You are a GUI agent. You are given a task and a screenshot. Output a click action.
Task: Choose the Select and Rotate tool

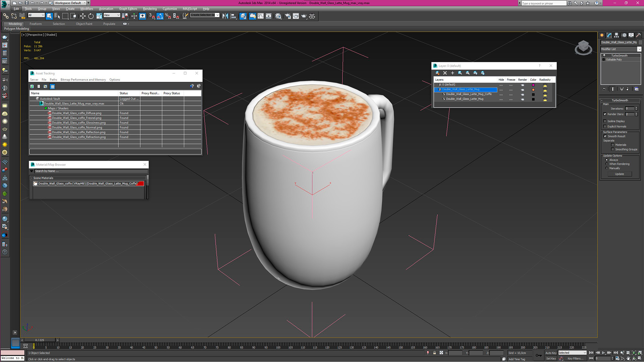coord(91,16)
